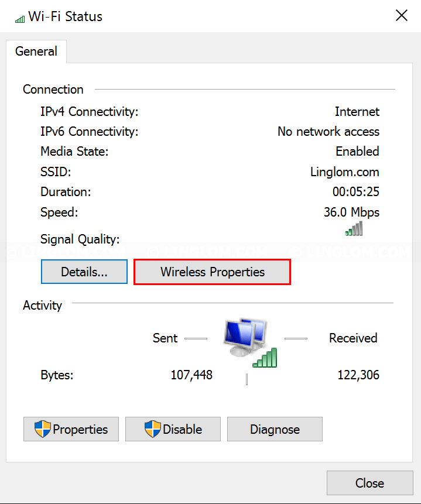Open connection Details...

(84, 272)
